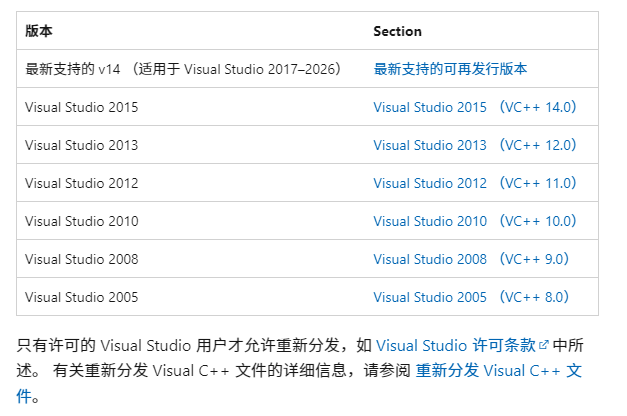Select version cell Visual Studio 2015
627x416 pixels.
82,107
